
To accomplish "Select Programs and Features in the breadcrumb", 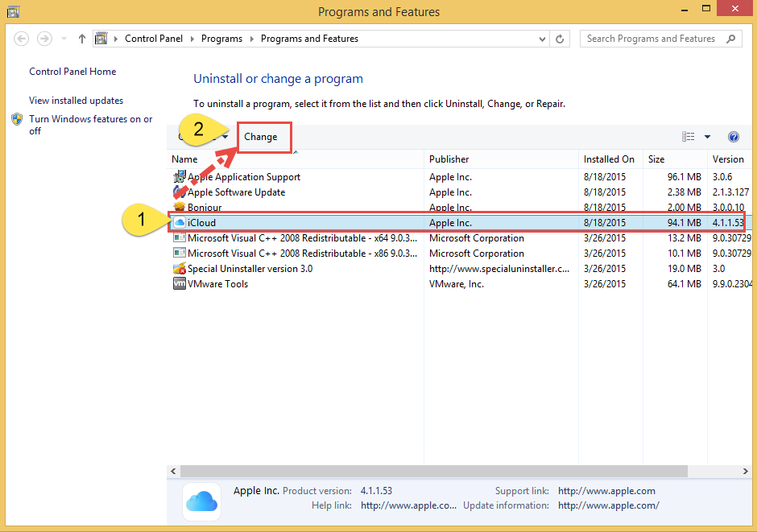I will pyautogui.click(x=309, y=39).
